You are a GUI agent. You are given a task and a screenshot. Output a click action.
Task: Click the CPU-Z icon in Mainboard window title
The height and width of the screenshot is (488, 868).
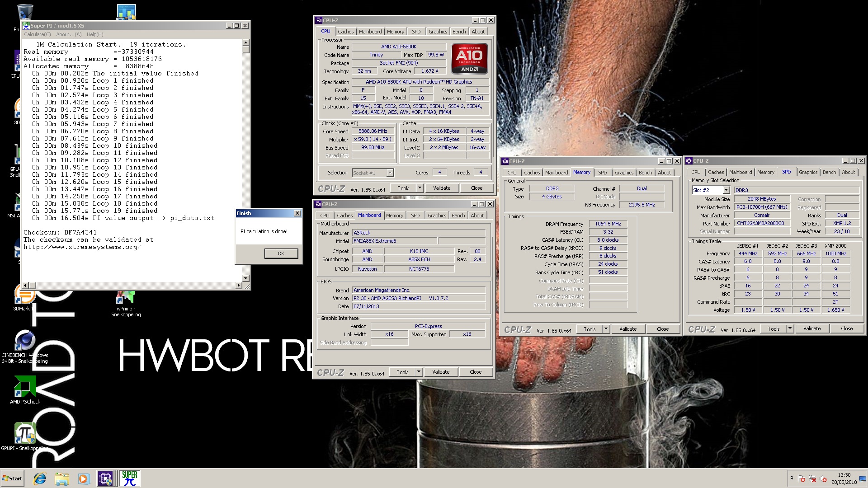(317, 204)
